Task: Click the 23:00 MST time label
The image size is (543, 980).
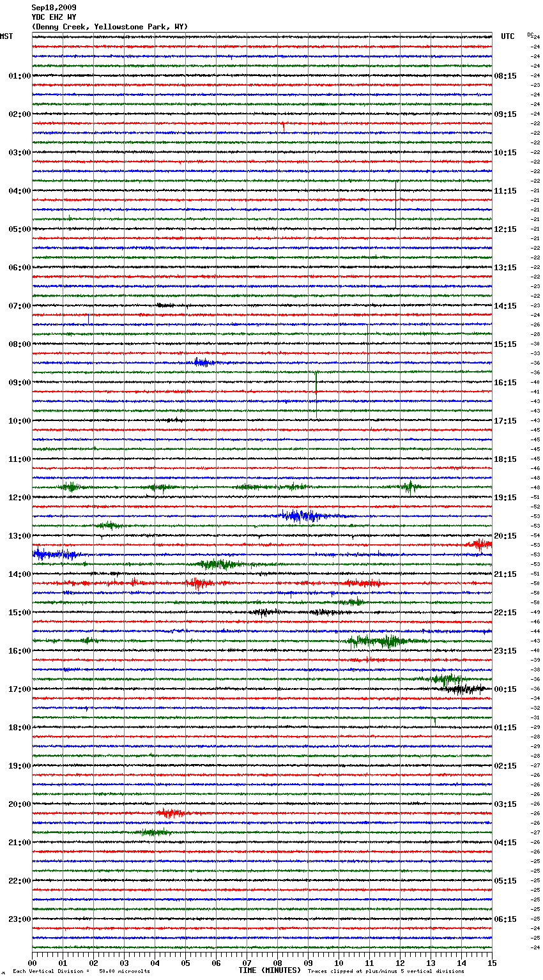Action: click(x=20, y=919)
